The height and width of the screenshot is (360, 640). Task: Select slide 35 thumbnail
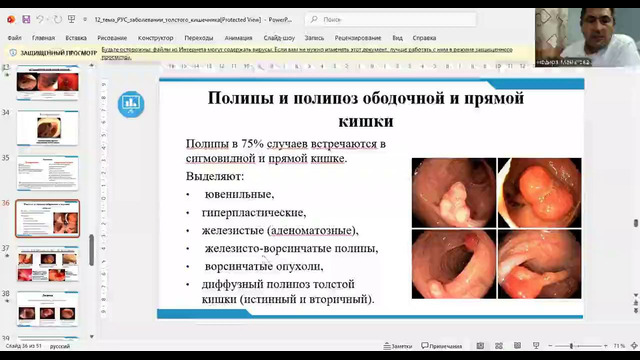(x=47, y=173)
